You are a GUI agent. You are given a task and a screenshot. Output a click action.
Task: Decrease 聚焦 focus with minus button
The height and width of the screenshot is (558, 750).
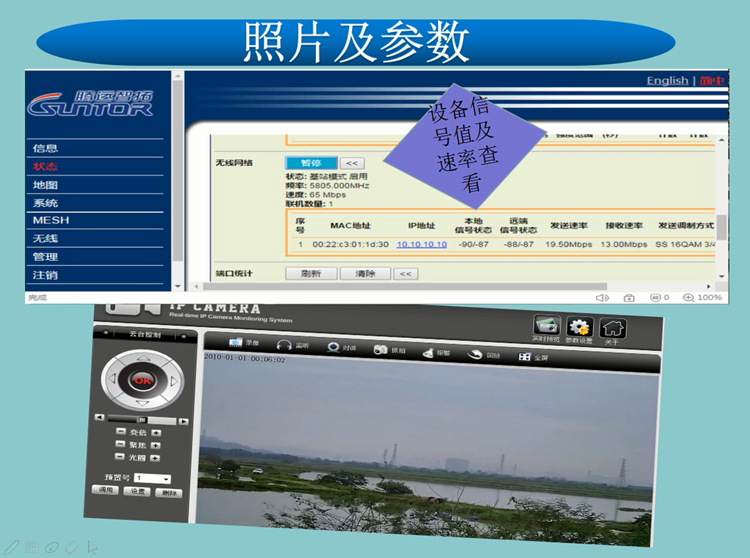[120, 444]
